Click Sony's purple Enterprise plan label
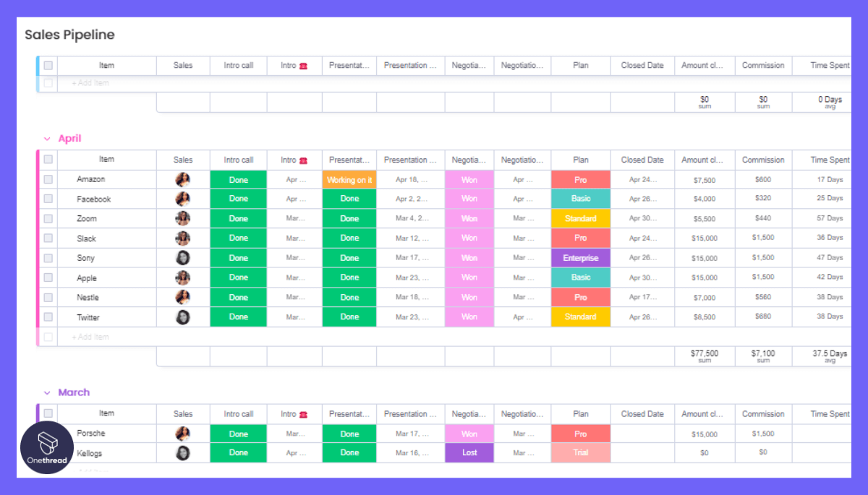This screenshot has height=495, width=868. (580, 257)
